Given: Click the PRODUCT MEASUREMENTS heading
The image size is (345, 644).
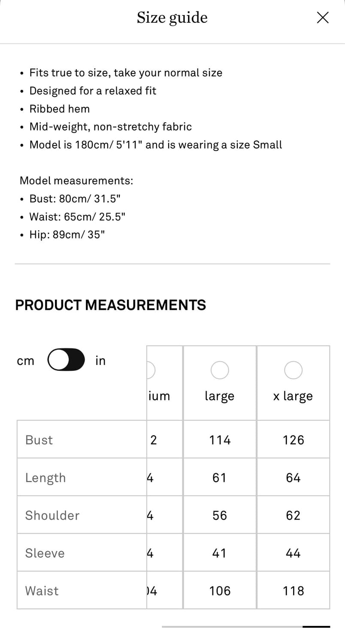Looking at the screenshot, I should point(111,305).
